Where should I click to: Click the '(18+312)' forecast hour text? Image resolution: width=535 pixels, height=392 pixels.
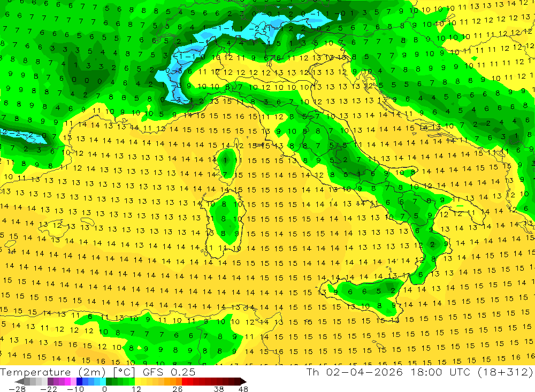tap(505, 372)
